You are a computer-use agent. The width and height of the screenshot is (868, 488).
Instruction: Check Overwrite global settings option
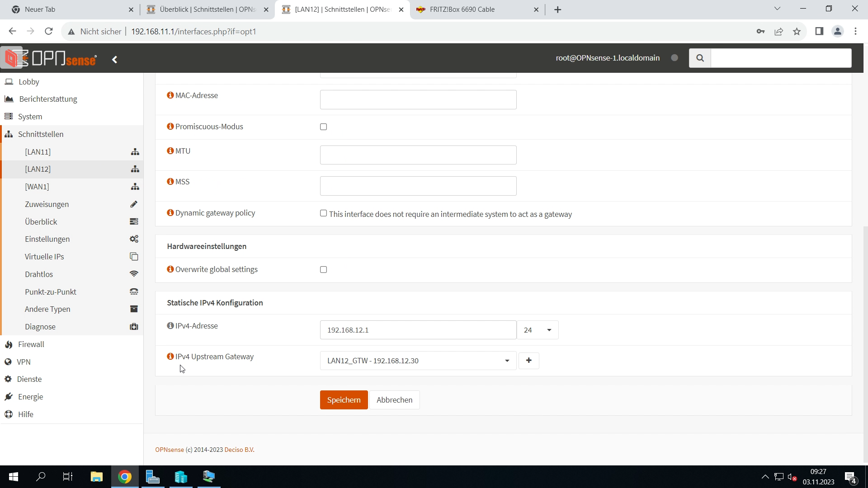pyautogui.click(x=323, y=270)
